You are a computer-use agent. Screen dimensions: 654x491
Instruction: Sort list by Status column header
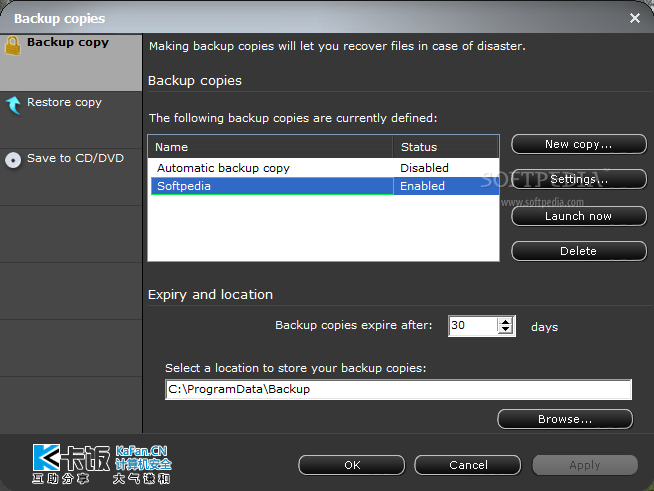pyautogui.click(x=446, y=147)
